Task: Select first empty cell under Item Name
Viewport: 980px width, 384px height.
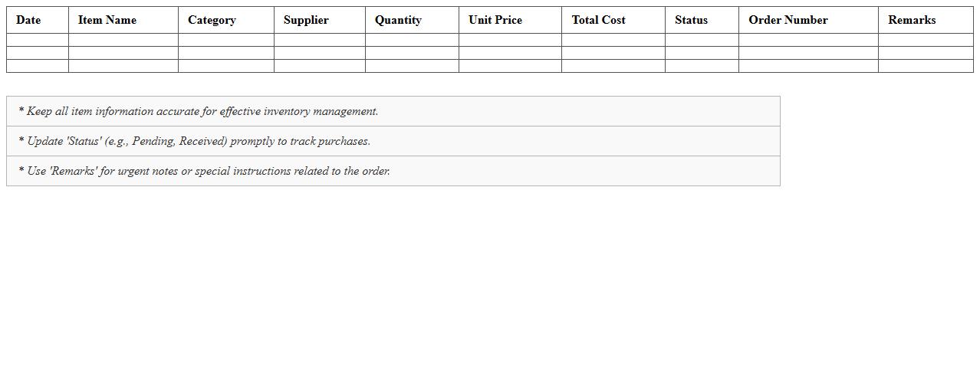Action: click(123, 40)
